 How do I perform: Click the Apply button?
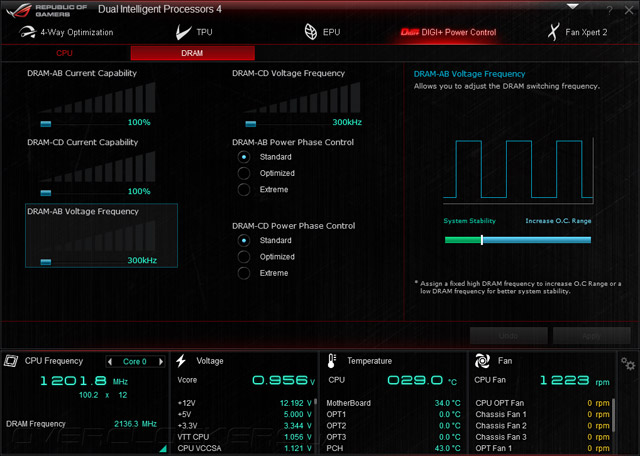click(x=591, y=336)
